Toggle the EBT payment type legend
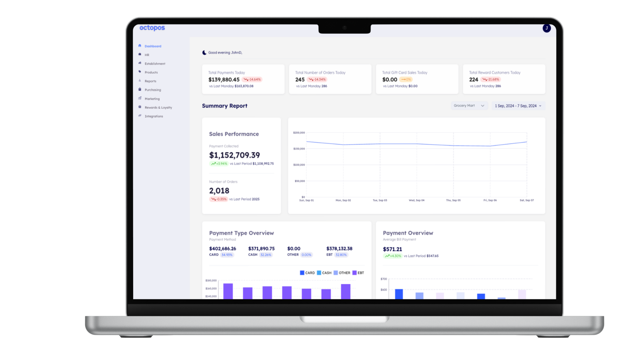Viewport: 644px width, 362px height. click(360, 272)
